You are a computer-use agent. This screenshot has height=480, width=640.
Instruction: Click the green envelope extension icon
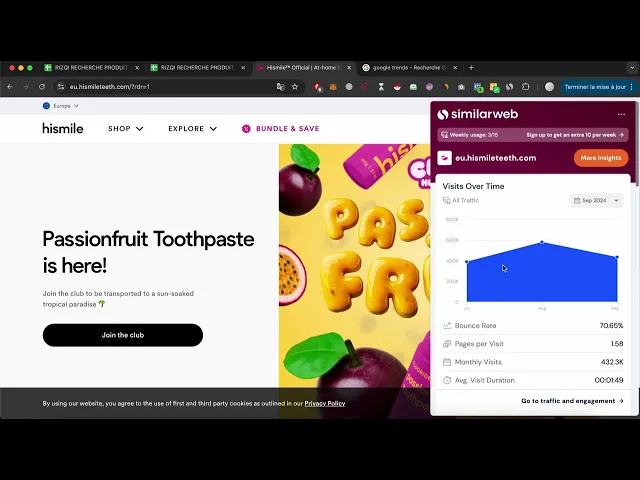point(413,87)
